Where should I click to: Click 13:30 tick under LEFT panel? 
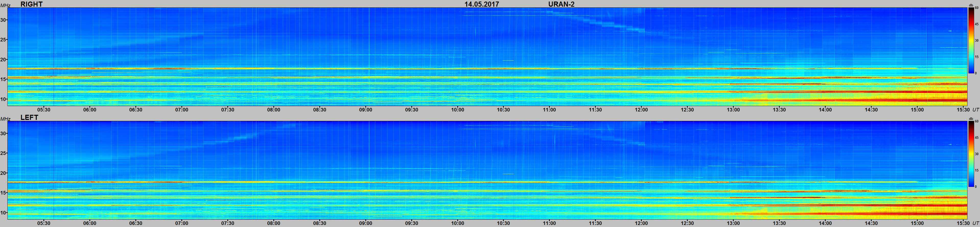[779, 223]
